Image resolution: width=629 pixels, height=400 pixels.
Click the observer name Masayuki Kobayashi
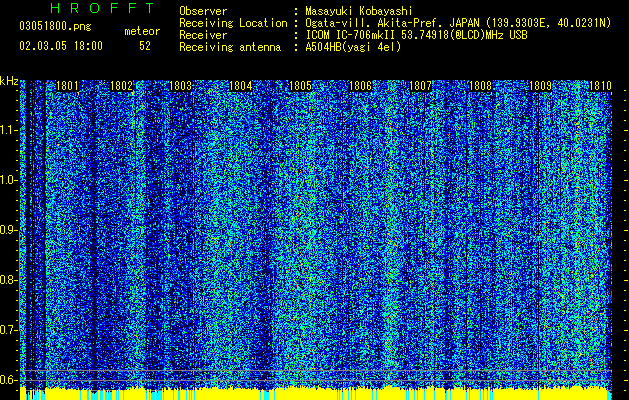click(x=359, y=11)
